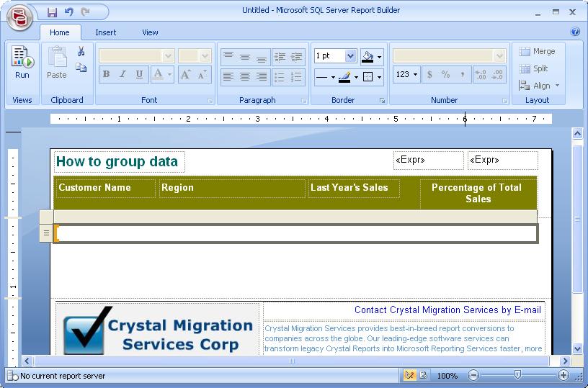Click the vertical scrollbar down arrow
588x388 pixels.
pos(577,348)
